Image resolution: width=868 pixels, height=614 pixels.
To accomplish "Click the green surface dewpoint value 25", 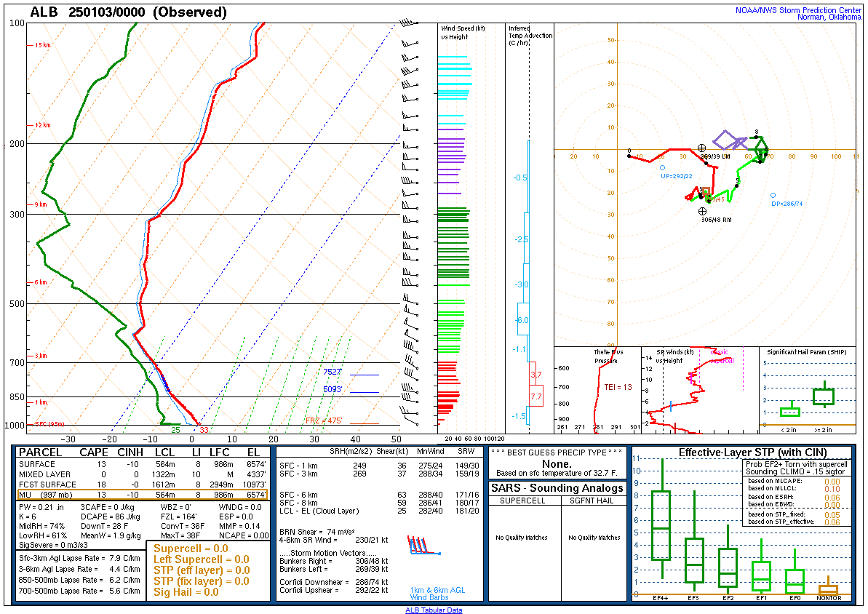I will (x=175, y=430).
